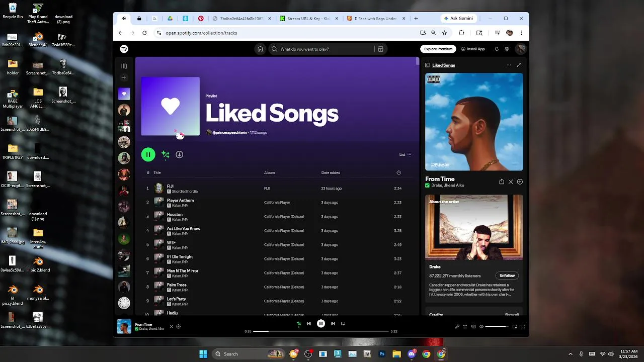Skip to the next track
Image resolution: width=644 pixels, height=362 pixels.
click(x=333, y=324)
